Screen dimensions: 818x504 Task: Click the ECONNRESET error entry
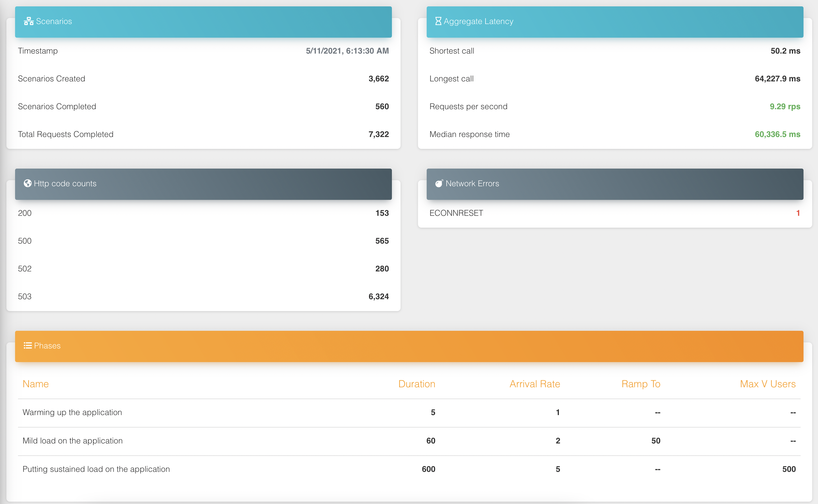point(456,213)
